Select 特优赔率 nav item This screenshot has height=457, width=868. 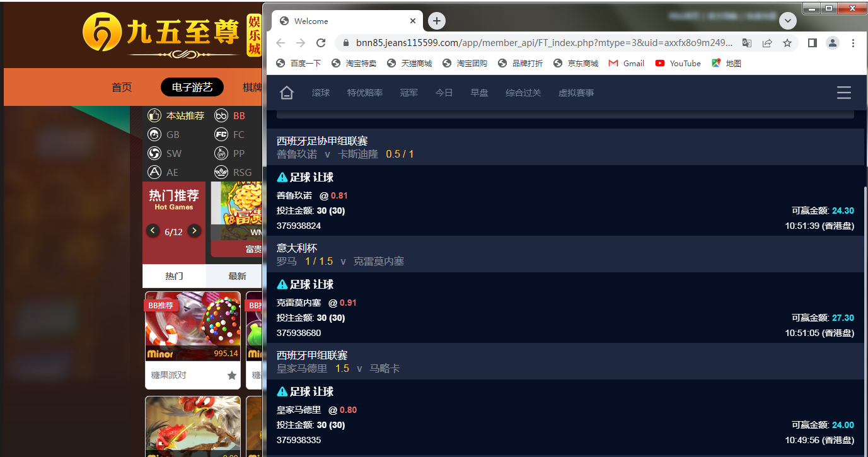[x=365, y=93]
